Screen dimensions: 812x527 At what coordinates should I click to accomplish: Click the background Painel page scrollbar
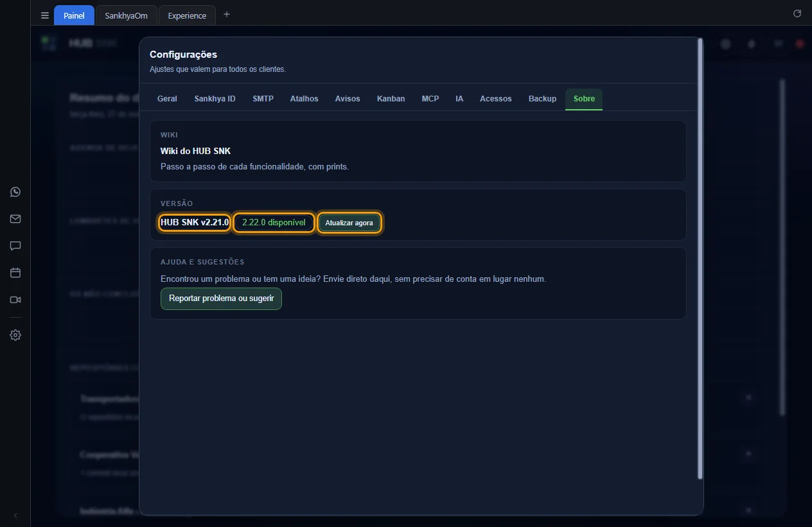pyautogui.click(x=782, y=247)
